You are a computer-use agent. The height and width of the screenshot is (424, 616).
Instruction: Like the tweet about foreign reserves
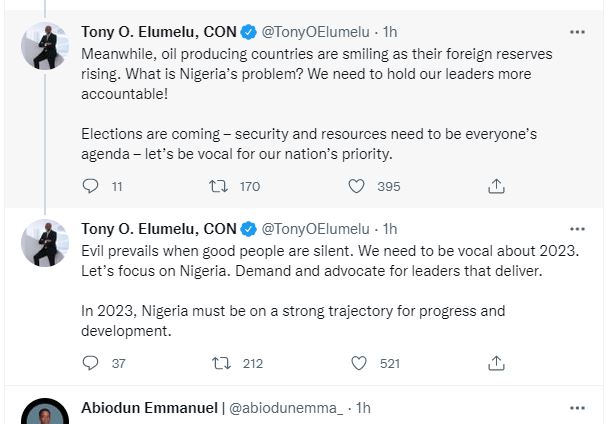click(356, 186)
